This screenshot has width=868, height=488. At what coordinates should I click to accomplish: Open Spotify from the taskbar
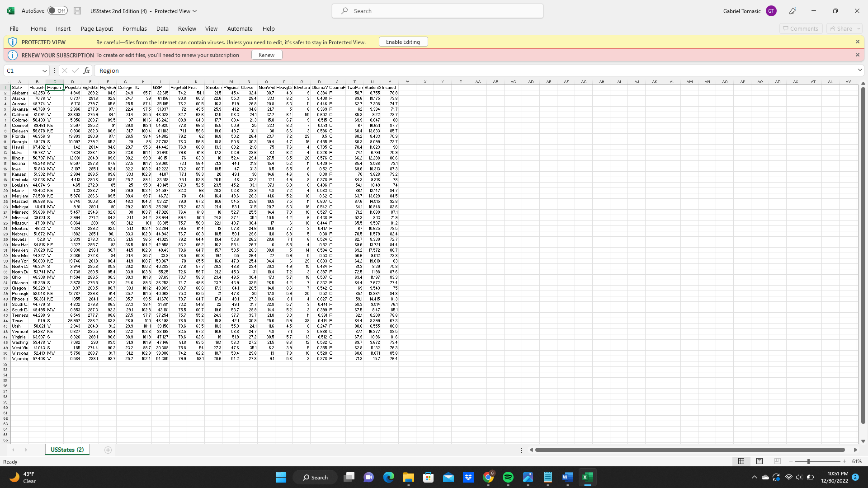click(509, 477)
